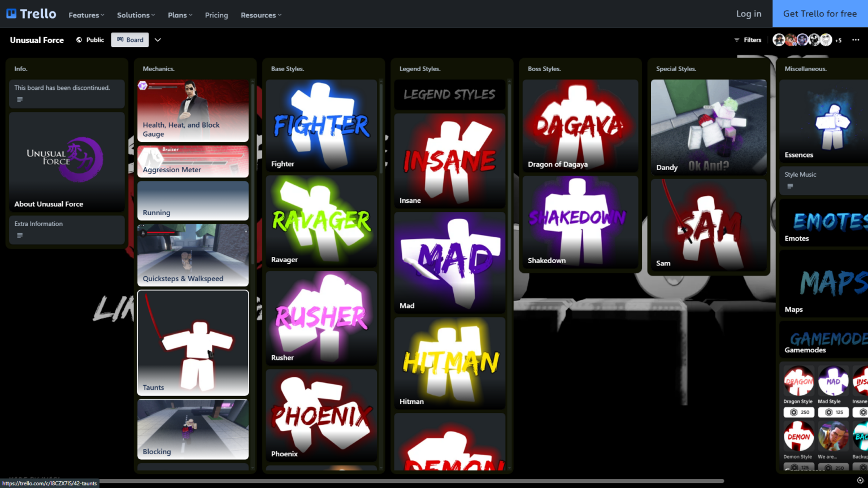868x488 pixels.
Task: Click the +5 hidden members badge
Action: (x=838, y=40)
